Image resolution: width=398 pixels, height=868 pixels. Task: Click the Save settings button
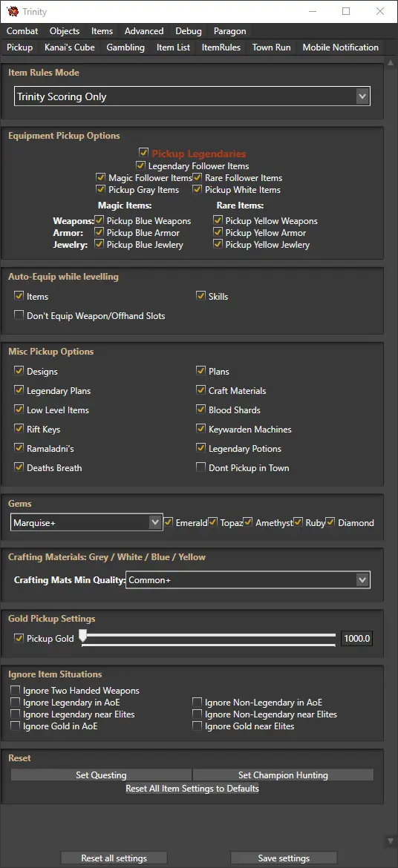tap(284, 858)
